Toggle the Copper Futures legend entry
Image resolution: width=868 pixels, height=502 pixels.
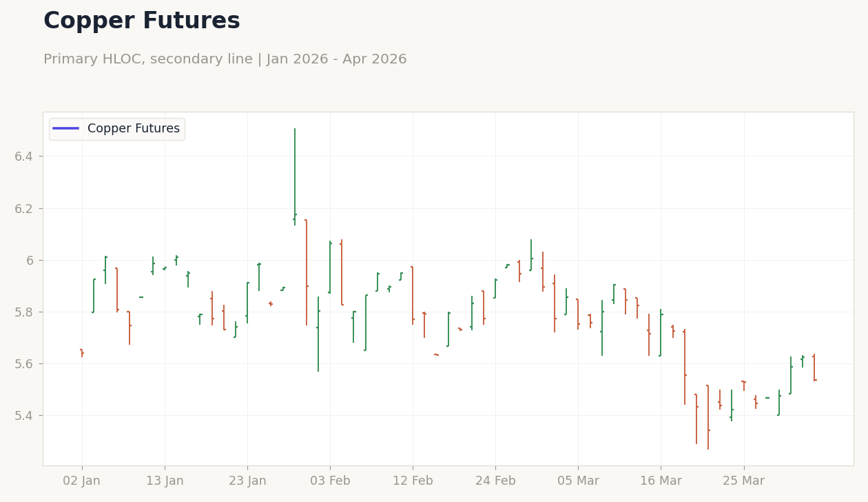(117, 129)
